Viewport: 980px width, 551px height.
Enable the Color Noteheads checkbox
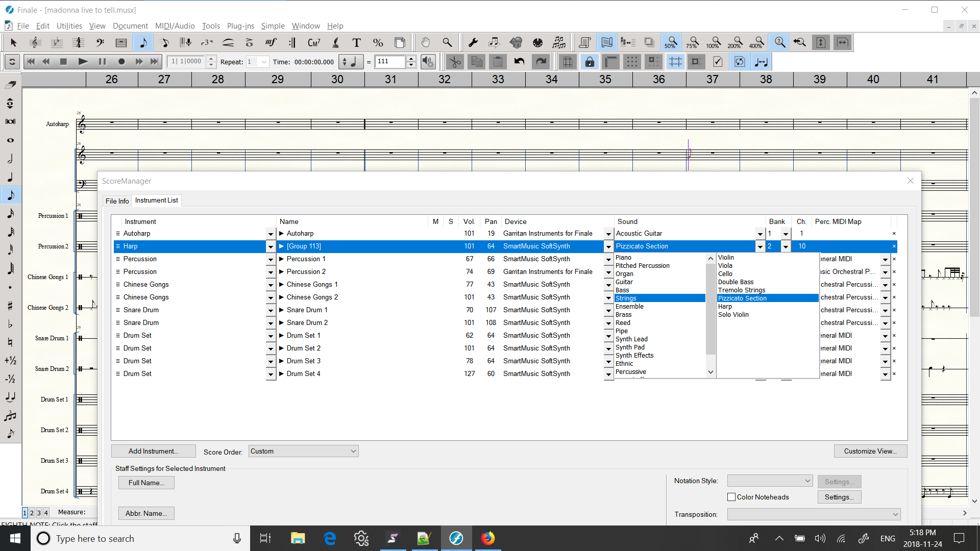coord(731,497)
